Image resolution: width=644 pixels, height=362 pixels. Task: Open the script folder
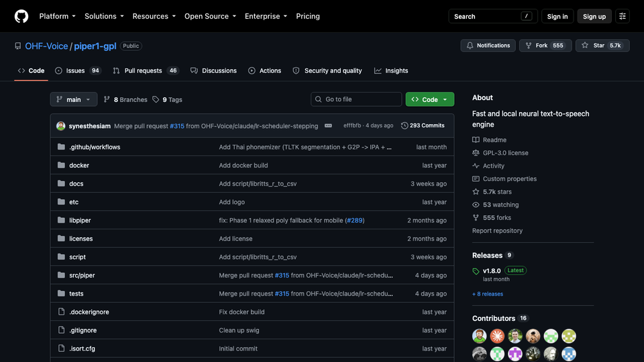coord(77,257)
